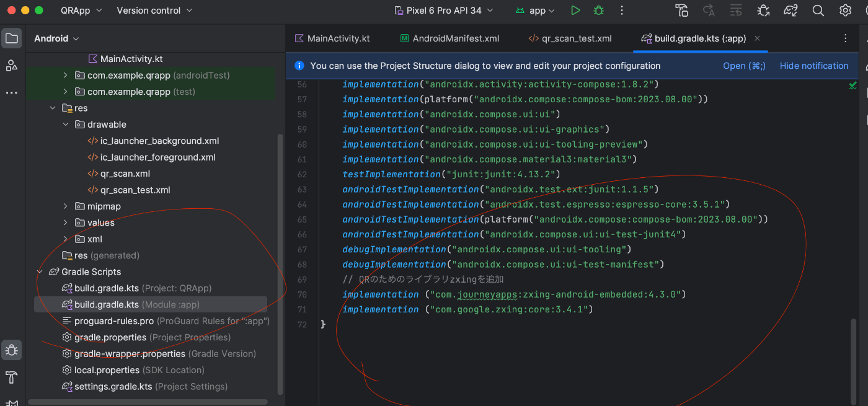The image size is (868, 406).
Task: Expand the values folder
Action: tap(66, 223)
